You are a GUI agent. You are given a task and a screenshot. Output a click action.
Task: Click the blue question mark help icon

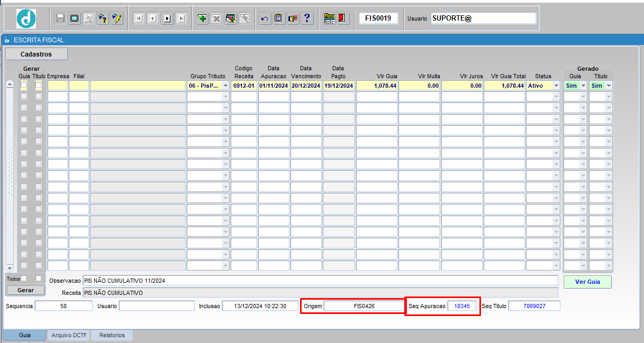click(x=306, y=18)
